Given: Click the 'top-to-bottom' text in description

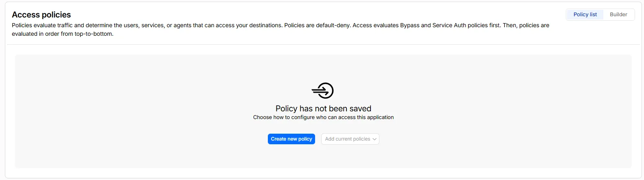Looking at the screenshot, I should (x=93, y=34).
